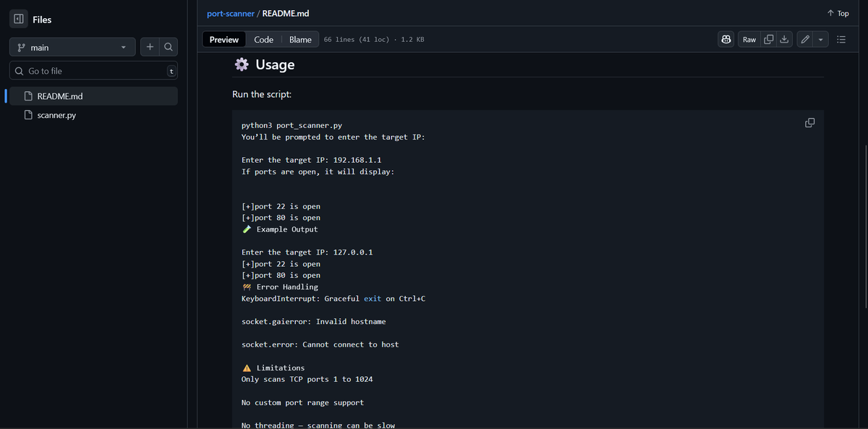Click the '66 lines (41 loc) · 1.2 KB' info
868x429 pixels.
pos(374,40)
